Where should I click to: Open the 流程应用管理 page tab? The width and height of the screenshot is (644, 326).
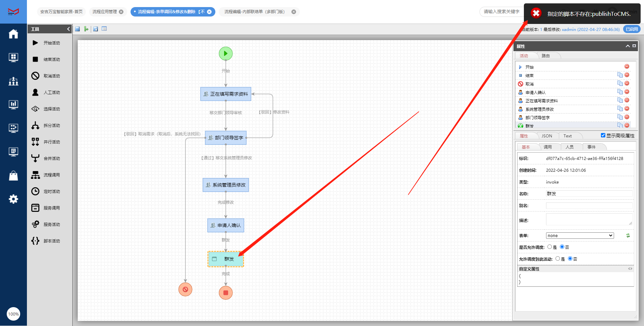tap(105, 12)
